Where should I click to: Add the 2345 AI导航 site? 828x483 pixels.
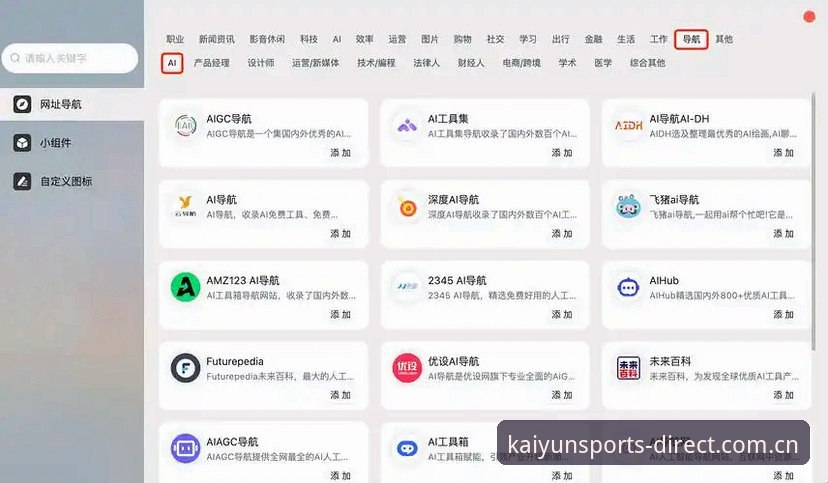pos(562,314)
